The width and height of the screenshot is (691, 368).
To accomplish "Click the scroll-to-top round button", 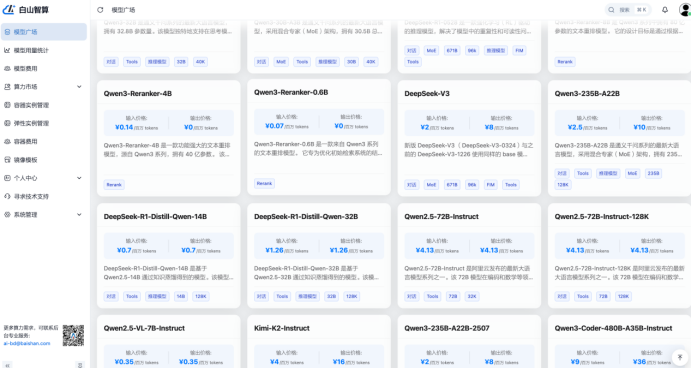I will (x=680, y=357).
